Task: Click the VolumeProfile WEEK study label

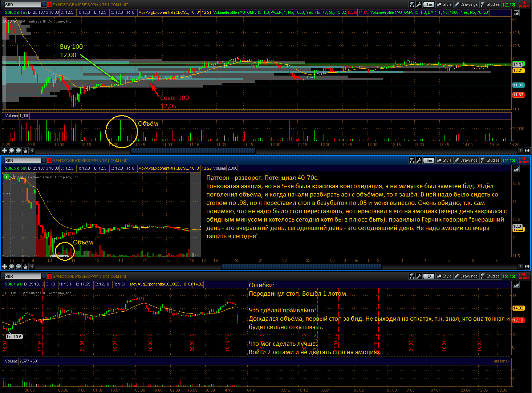Action: point(274,12)
